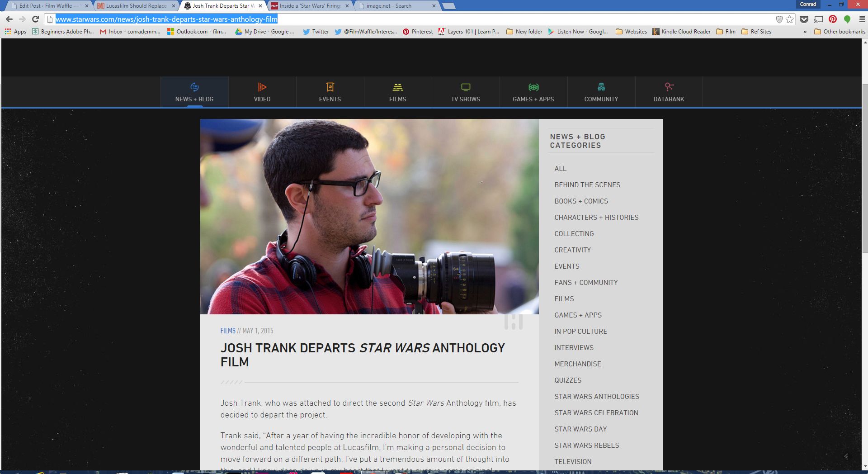868x474 pixels.
Task: Open the Outlook.com bookmark
Action: 197,32
